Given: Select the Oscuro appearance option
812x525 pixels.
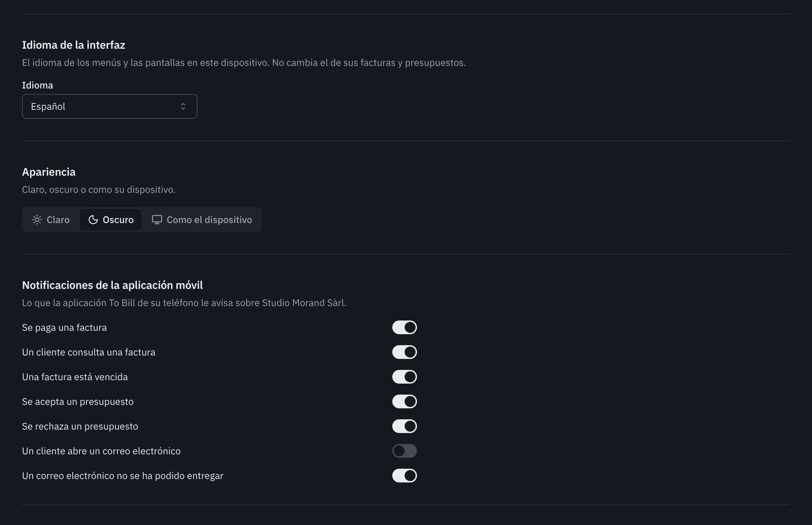Looking at the screenshot, I should click(111, 220).
